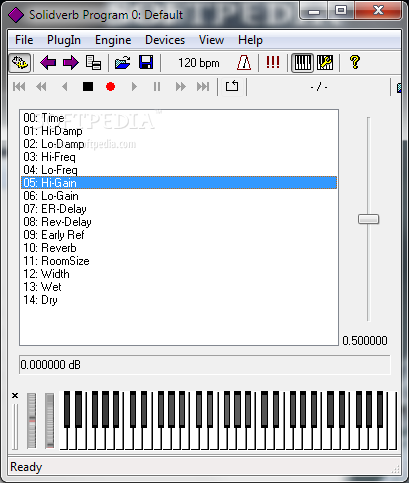Open the Engine menu
The image size is (409, 483).
tap(113, 40)
